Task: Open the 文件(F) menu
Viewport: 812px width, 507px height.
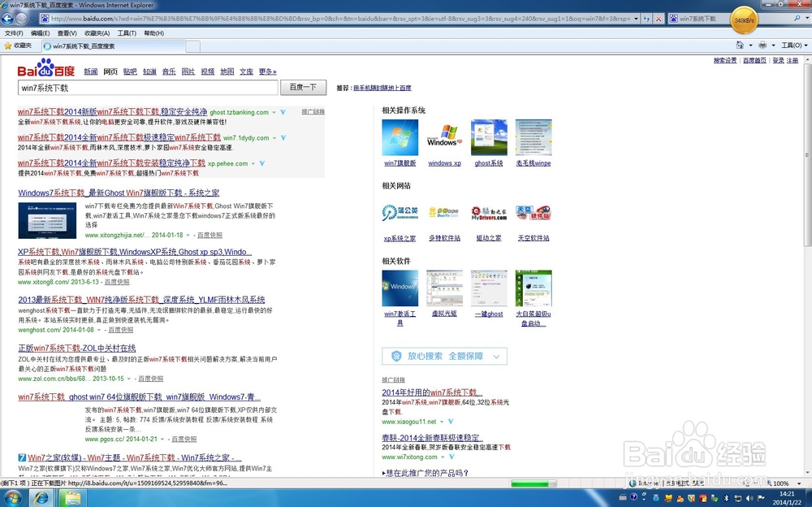Action: tap(14, 33)
